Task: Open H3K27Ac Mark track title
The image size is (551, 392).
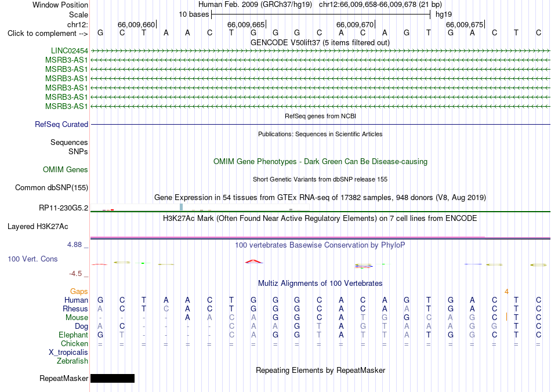Action: [x=320, y=219]
